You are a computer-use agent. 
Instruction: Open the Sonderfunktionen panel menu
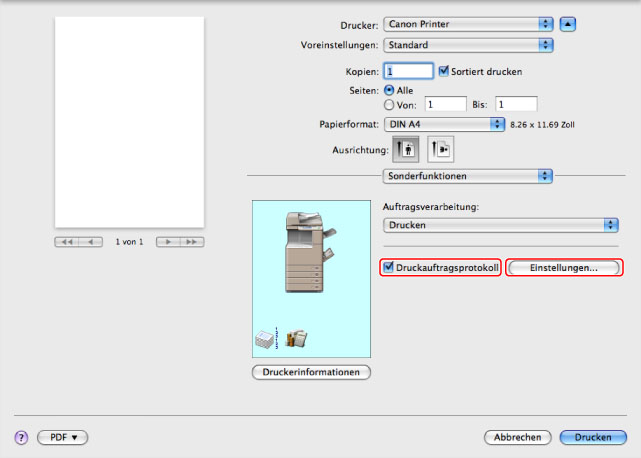[468, 176]
